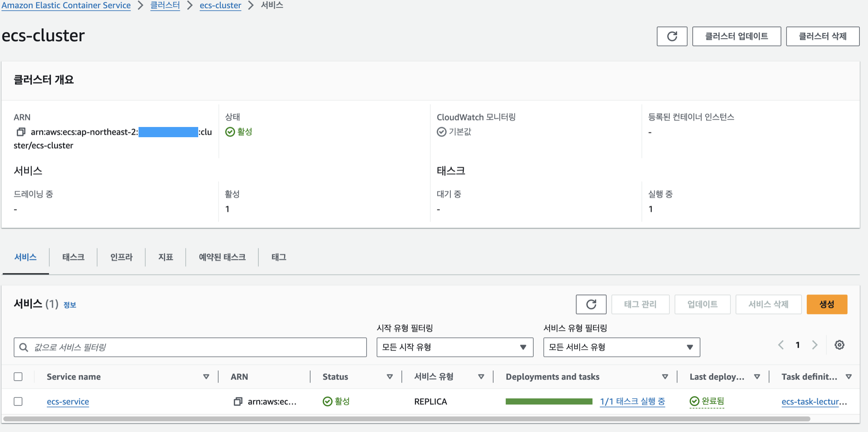The width and height of the screenshot is (868, 432).
Task: Switch to the 태스크 tab
Action: [73, 257]
